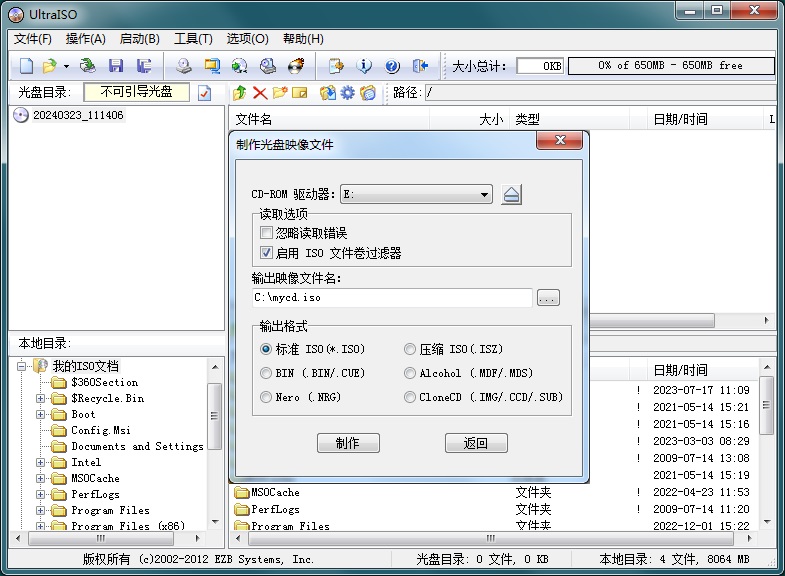Click the 0% of 650MB capacity bar

tap(671, 66)
